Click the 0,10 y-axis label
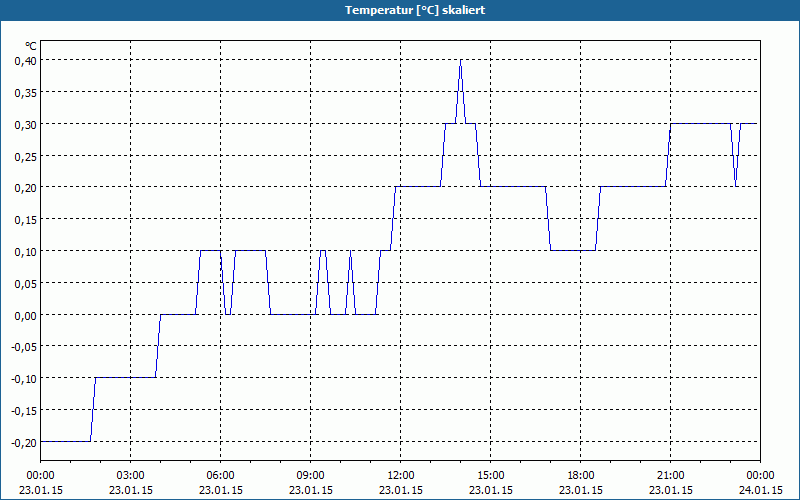The image size is (800, 500). [26, 252]
